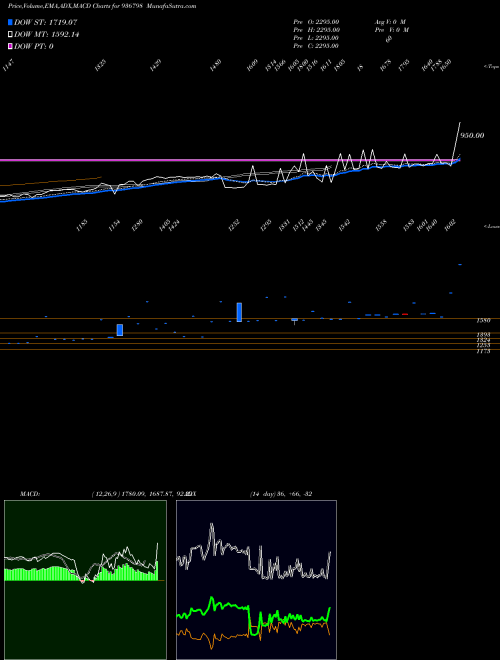Click the 1580 support level label
The height and width of the screenshot is (660, 500).
coord(483,320)
